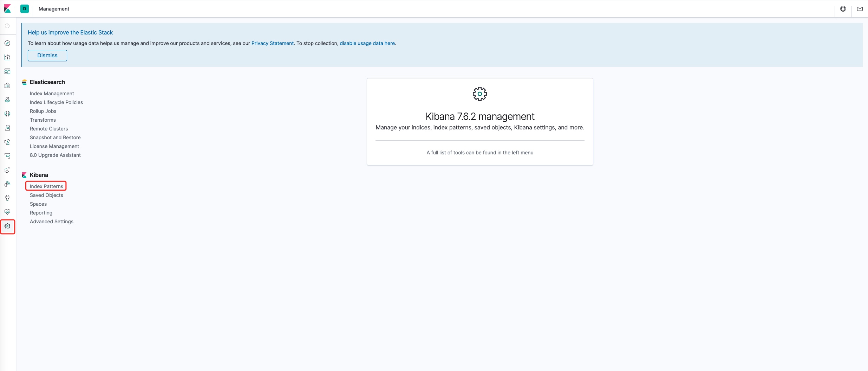Open Dashboard from the sidebar icon
Screen dimensions: 868x371
pos(7,71)
